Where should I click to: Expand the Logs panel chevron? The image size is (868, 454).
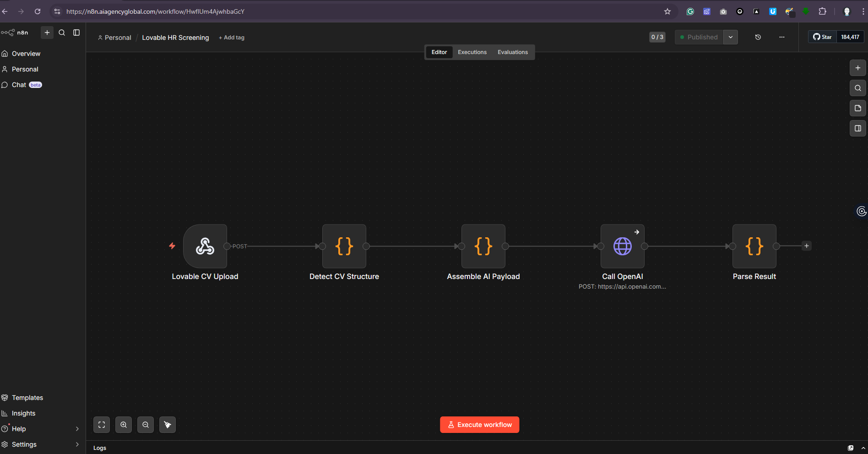[863, 448]
